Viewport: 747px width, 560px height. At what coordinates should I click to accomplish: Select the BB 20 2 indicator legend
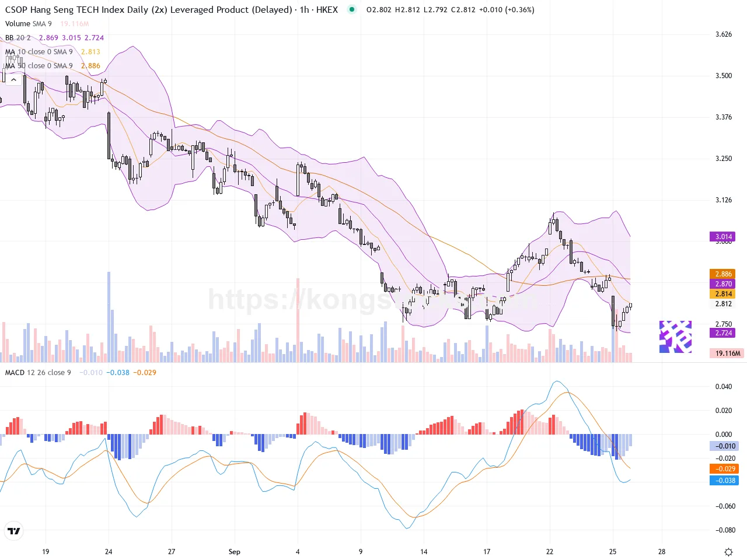(18, 38)
